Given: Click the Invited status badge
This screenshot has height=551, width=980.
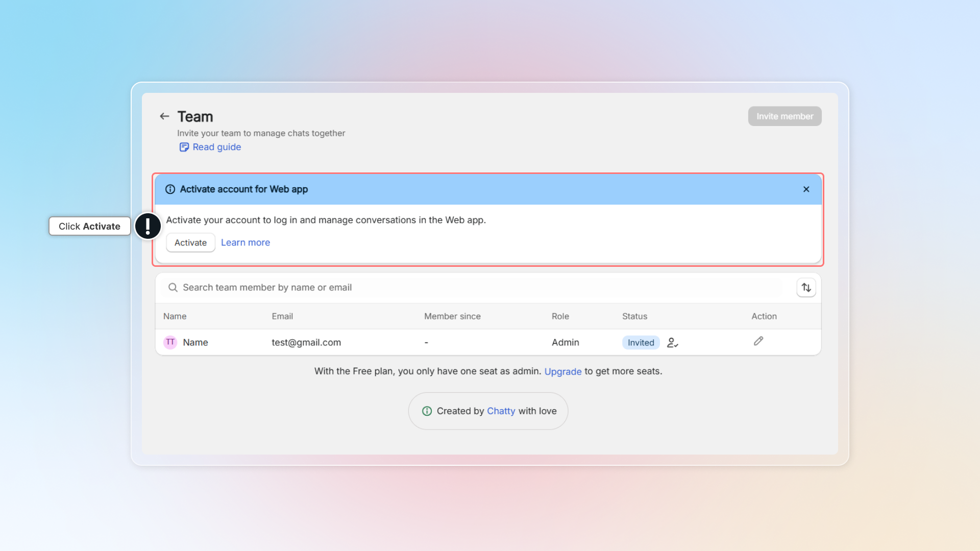Looking at the screenshot, I should (x=641, y=343).
